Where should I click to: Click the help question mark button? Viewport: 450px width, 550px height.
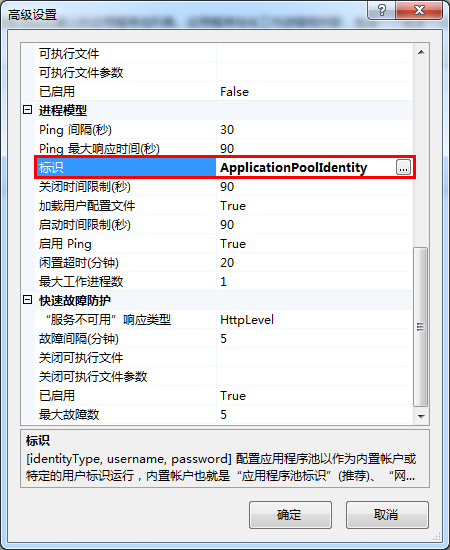(x=382, y=10)
